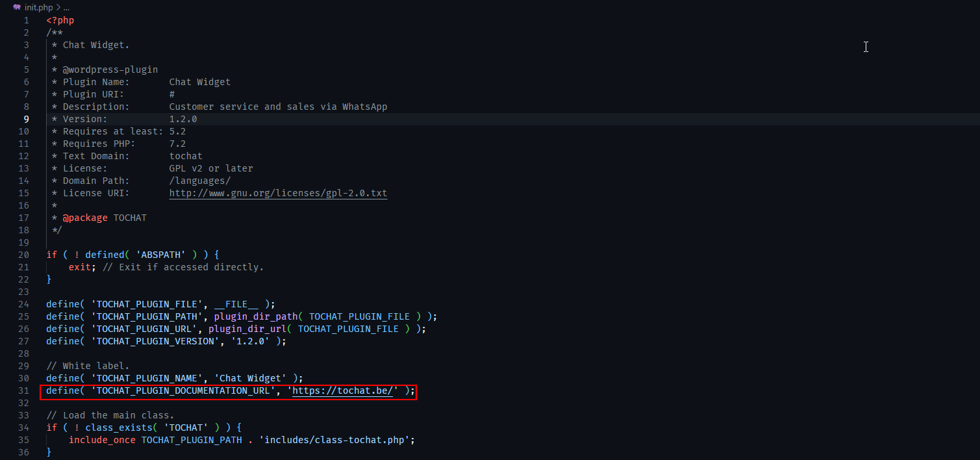The height and width of the screenshot is (460, 980).
Task: Open the breadcrumb ellipsis after init.php
Action: tap(66, 7)
